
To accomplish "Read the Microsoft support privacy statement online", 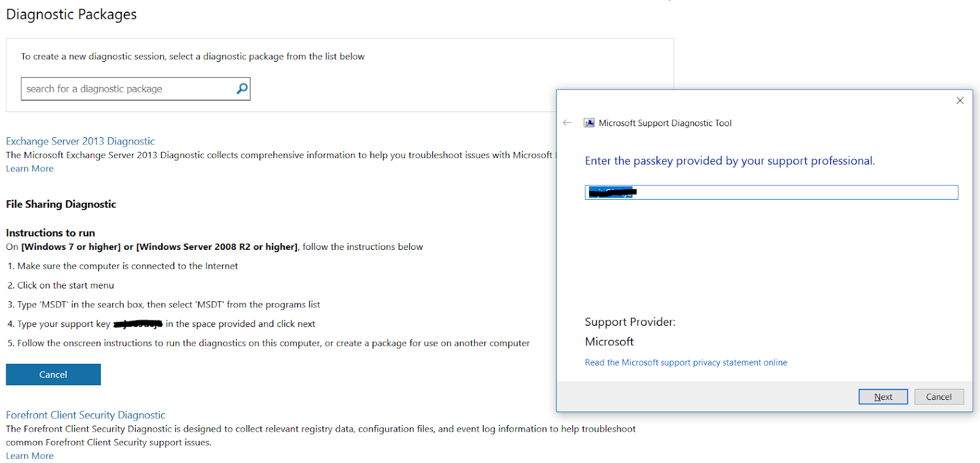I will pyautogui.click(x=686, y=362).
